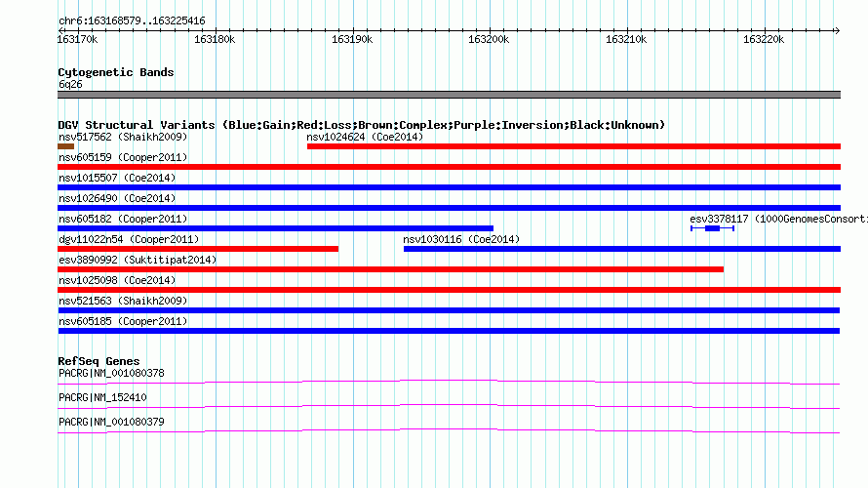Click the nsv605185 (Cooper2011) label
Viewport: 868px width, 488px height.
(123, 321)
